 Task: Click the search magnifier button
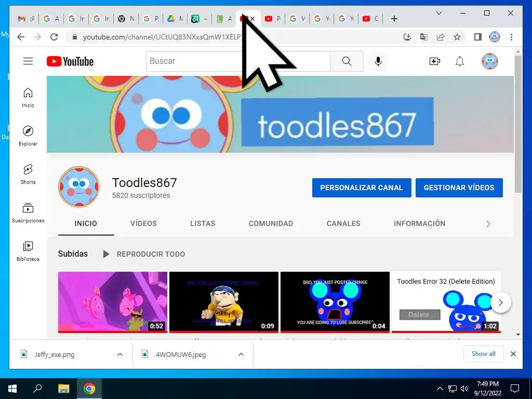(x=347, y=61)
